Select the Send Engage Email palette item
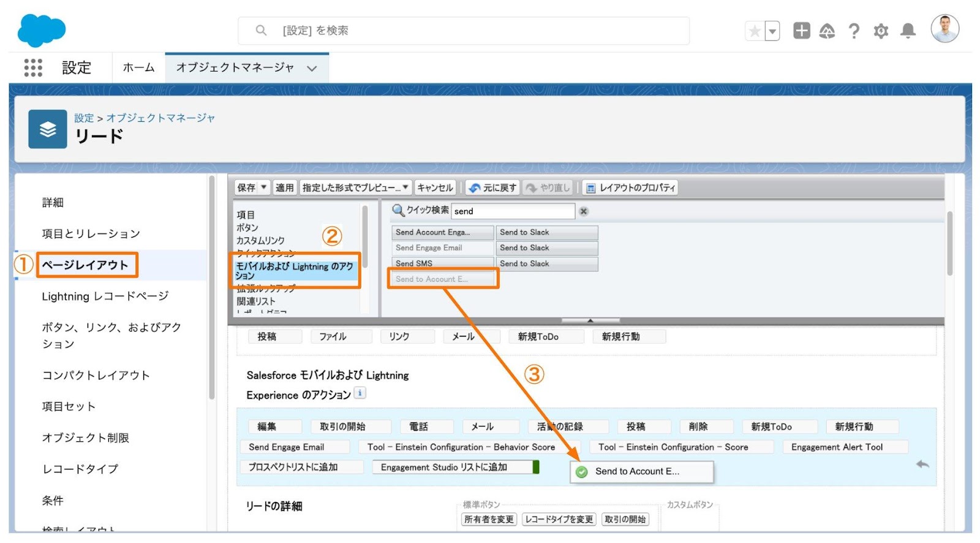Image resolution: width=980 pixels, height=543 pixels. click(x=443, y=248)
